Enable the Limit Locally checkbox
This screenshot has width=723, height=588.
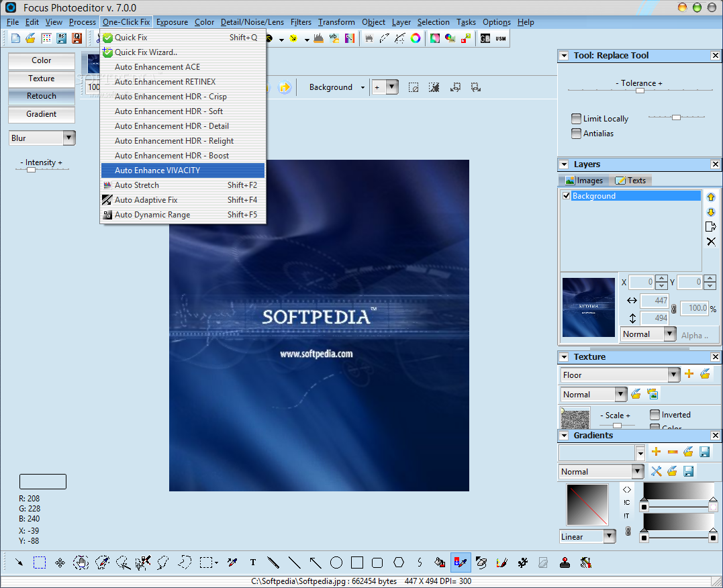click(576, 119)
